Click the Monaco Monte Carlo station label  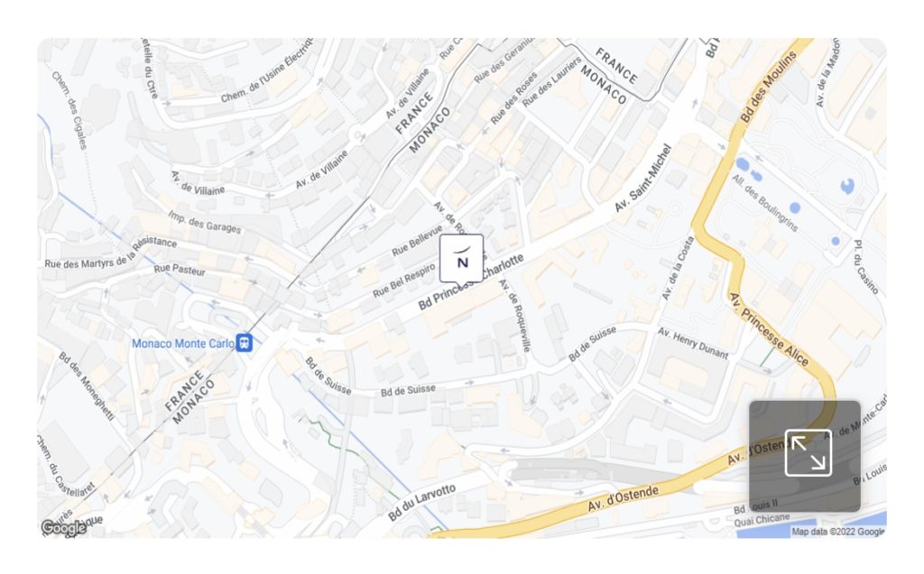coord(182,343)
